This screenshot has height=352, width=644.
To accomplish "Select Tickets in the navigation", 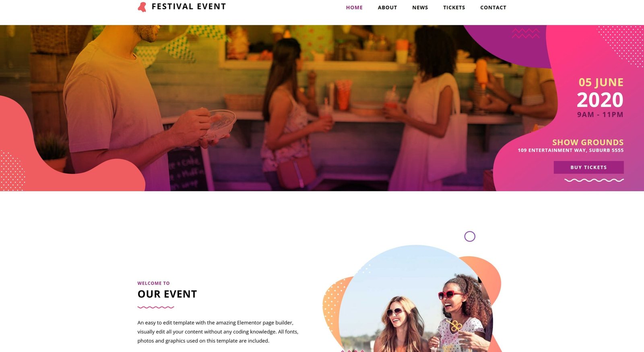I will coord(454,7).
